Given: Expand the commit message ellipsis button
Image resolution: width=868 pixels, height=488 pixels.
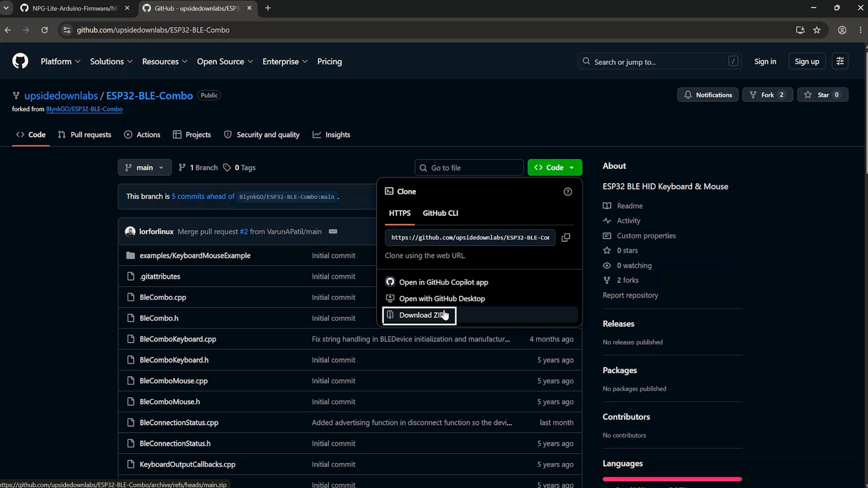Looking at the screenshot, I should (333, 231).
